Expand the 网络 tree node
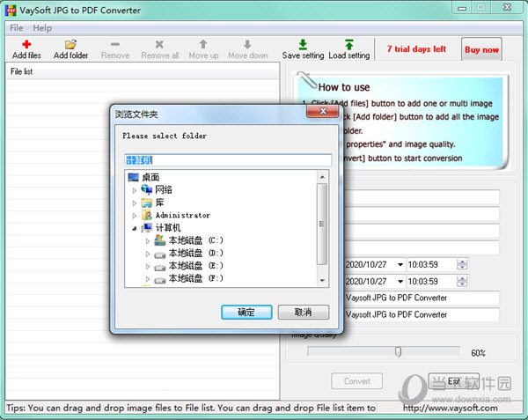This screenshot has height=420, width=528. coord(135,191)
